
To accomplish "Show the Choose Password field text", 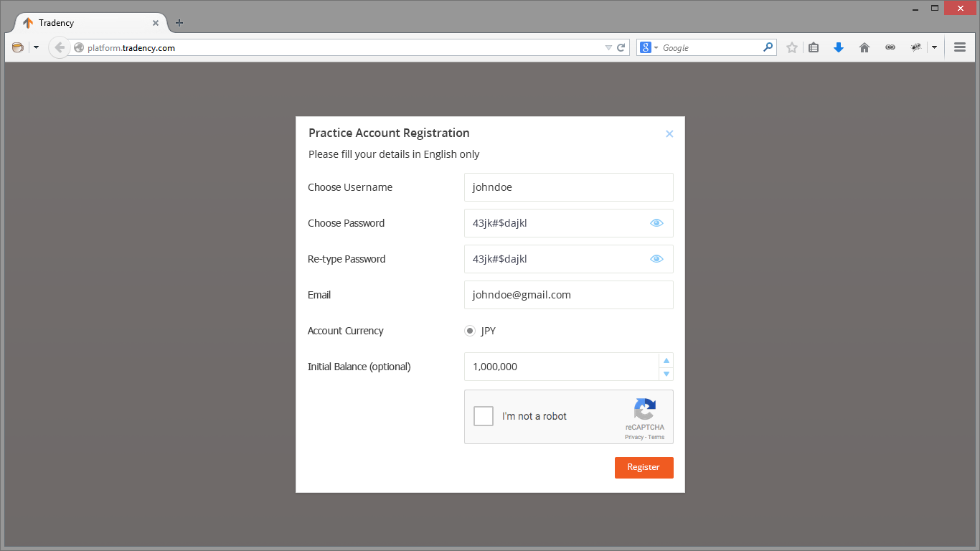I will tap(656, 223).
